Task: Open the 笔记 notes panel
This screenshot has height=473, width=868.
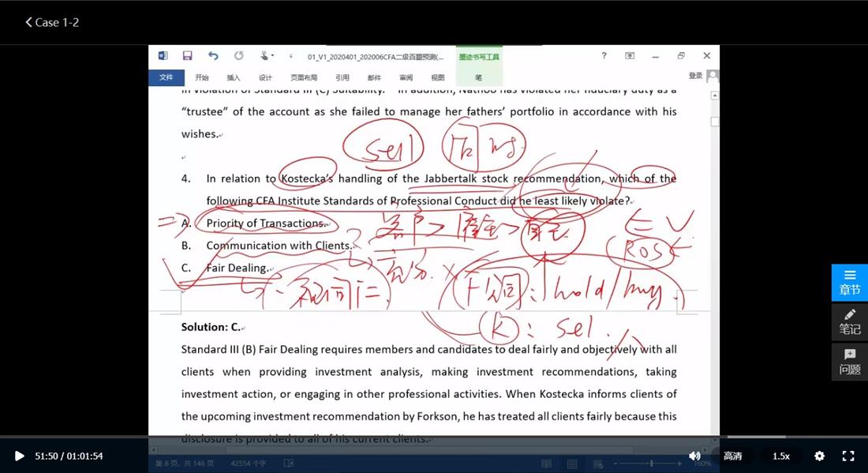Action: 850,322
